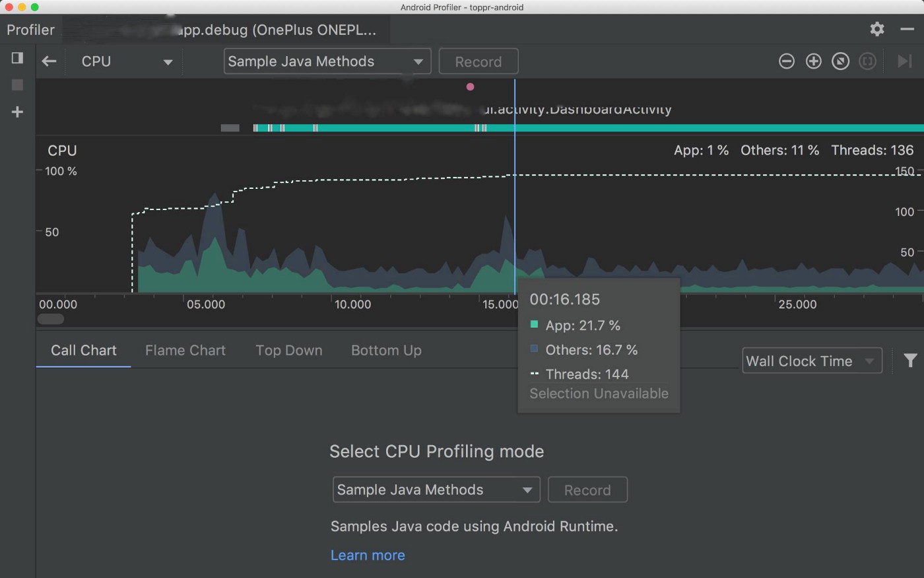Open the Wall Clock Time dropdown

811,361
